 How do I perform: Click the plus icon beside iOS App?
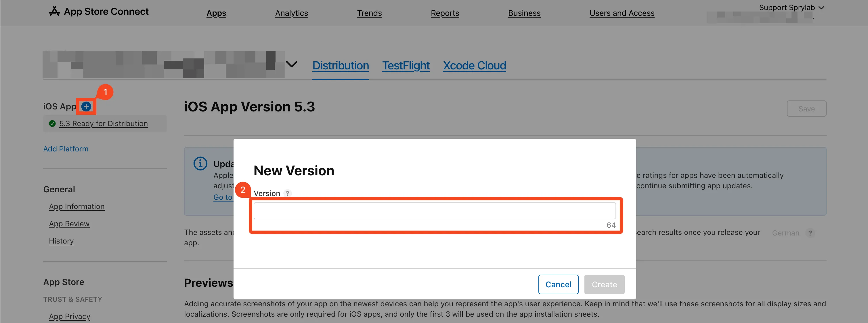point(86,107)
